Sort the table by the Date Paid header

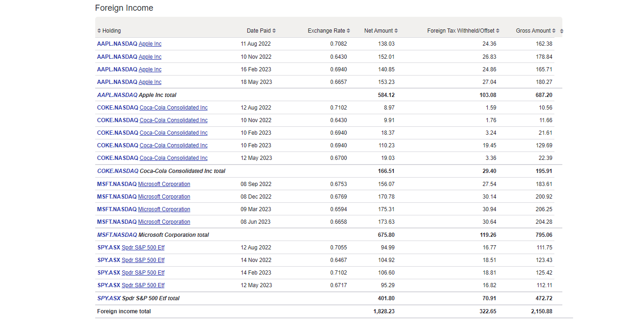point(258,30)
